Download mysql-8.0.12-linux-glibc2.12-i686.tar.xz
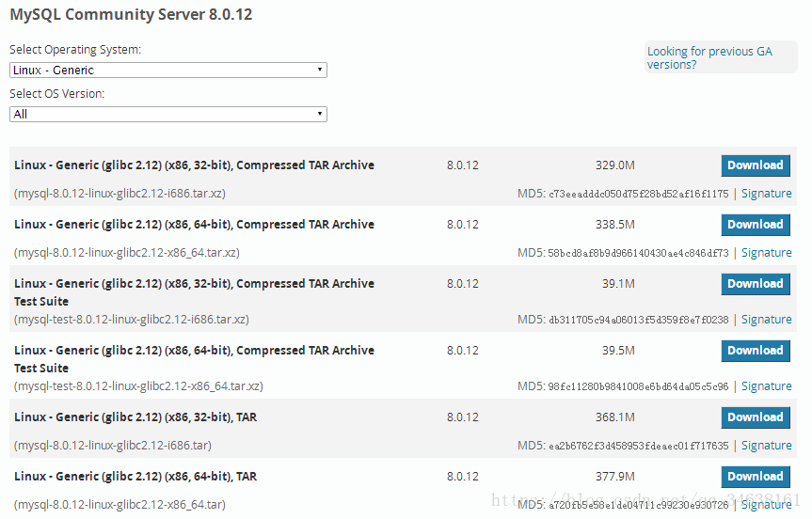The height and width of the screenshot is (519, 812). tap(756, 165)
